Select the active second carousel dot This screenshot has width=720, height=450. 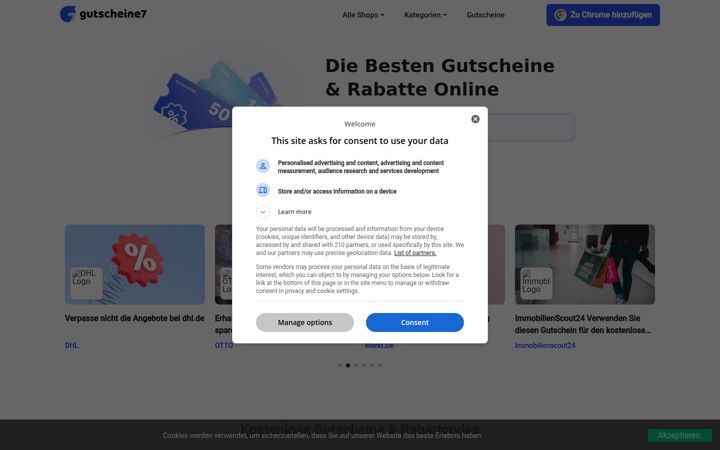348,366
